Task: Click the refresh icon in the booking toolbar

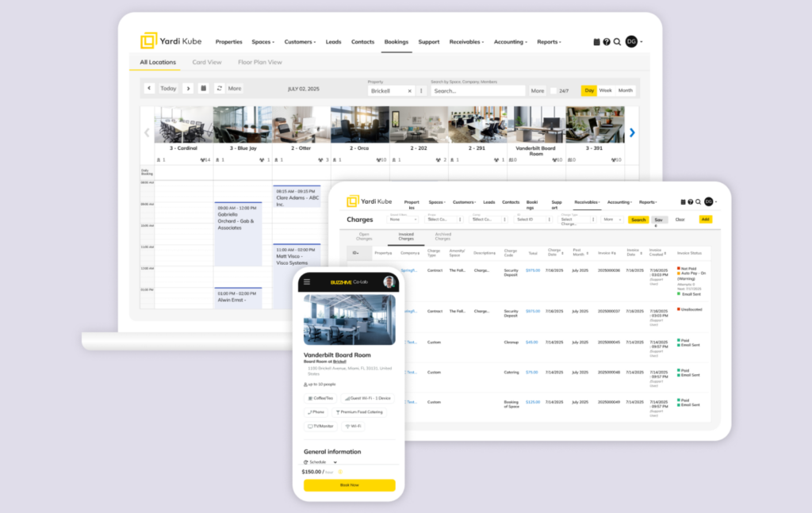Action: [x=220, y=89]
